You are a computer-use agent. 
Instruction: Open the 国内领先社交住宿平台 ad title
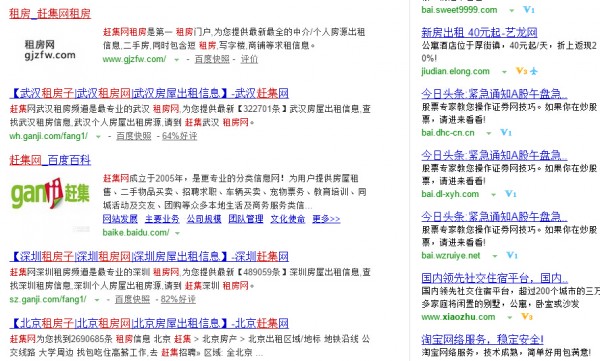pos(494,278)
